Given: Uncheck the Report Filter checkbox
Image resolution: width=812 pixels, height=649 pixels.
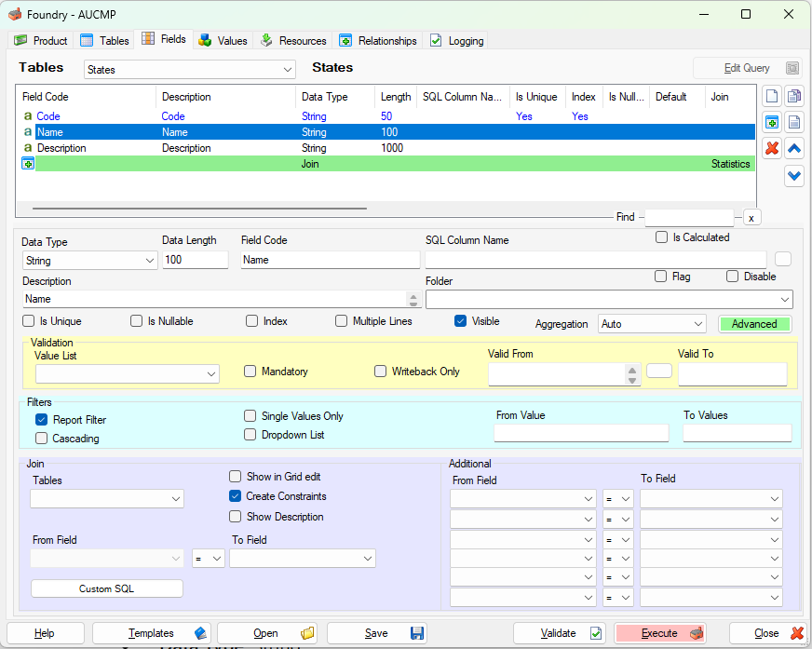Looking at the screenshot, I should (x=41, y=420).
